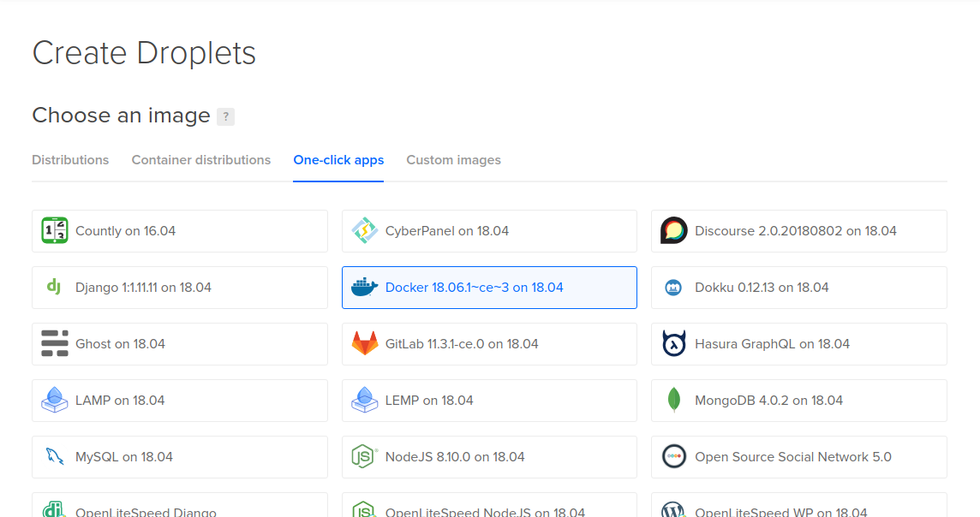The width and height of the screenshot is (980, 517).
Task: Click the NodeJS hexagon icon
Action: tap(364, 456)
